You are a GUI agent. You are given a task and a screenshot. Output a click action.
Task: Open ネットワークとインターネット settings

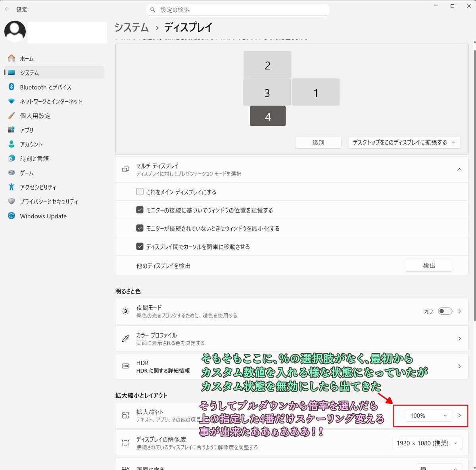tap(54, 101)
